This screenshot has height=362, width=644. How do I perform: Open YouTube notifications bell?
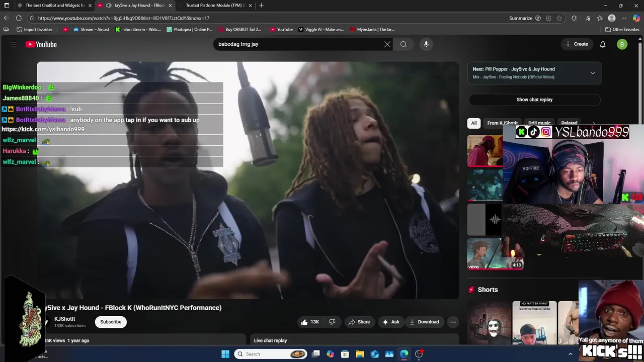pyautogui.click(x=603, y=44)
